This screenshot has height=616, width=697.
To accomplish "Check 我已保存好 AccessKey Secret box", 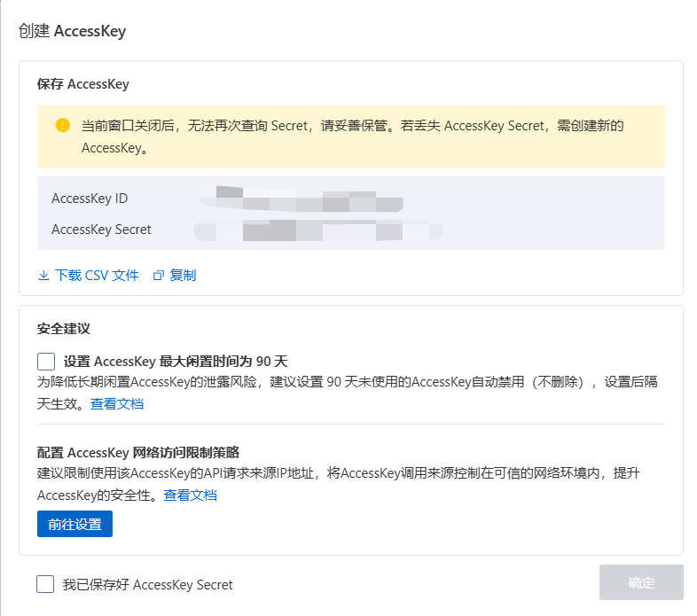I will point(45,584).
